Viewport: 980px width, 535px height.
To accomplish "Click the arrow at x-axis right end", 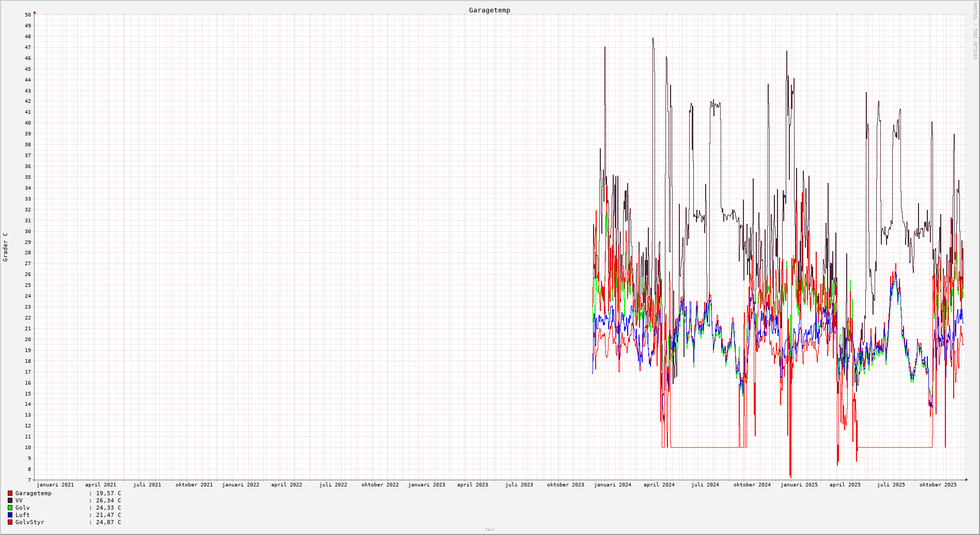I will 966,480.
